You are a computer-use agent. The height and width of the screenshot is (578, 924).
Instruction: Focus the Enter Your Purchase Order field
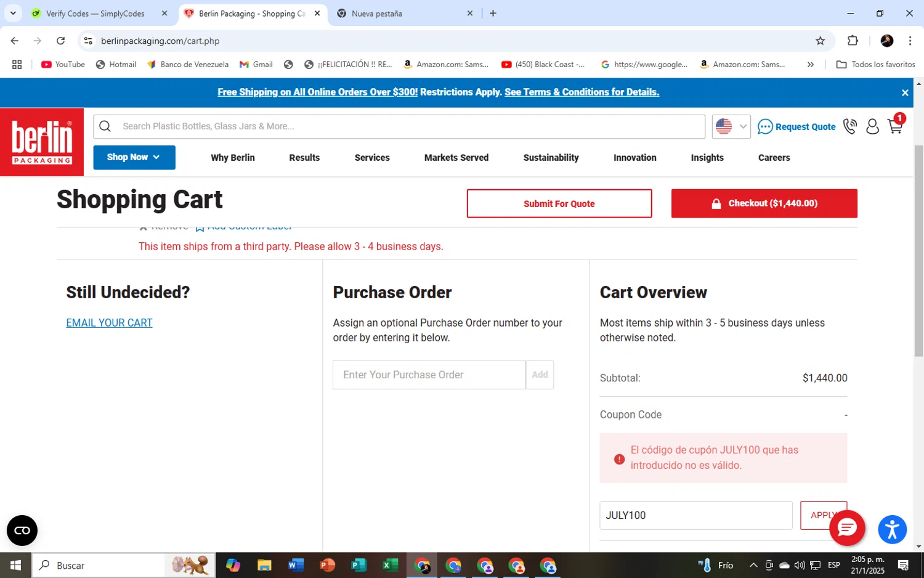(x=429, y=375)
